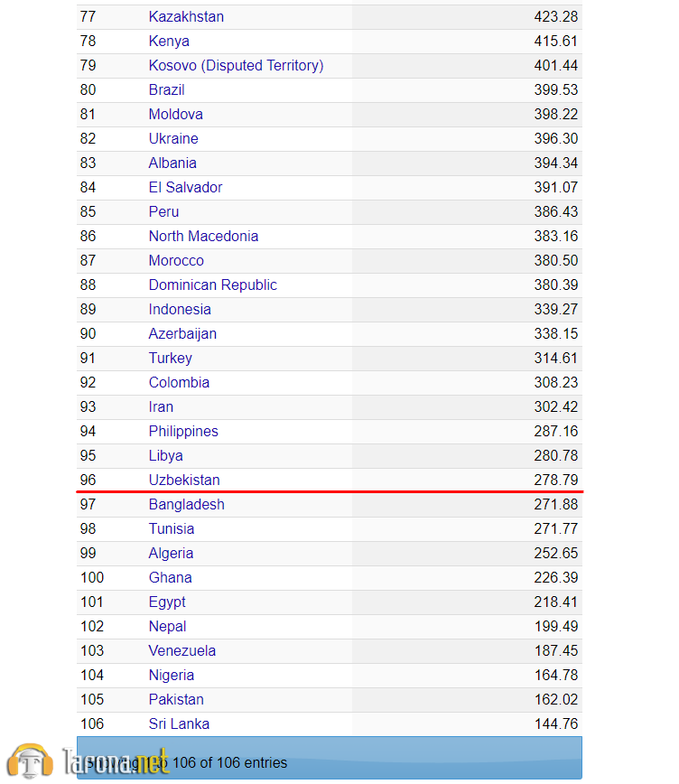This screenshot has width=679, height=784.
Task: Open the Kazakhstan country link
Action: pyautogui.click(x=186, y=16)
